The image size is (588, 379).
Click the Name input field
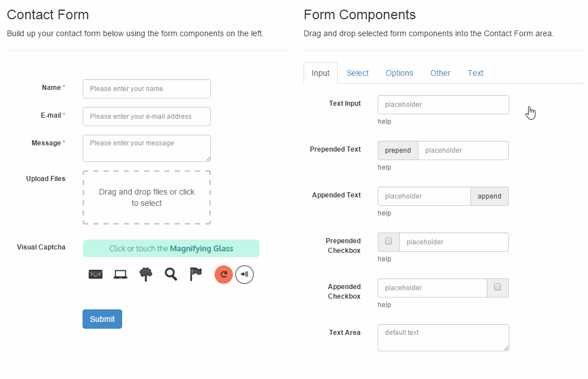click(x=146, y=89)
